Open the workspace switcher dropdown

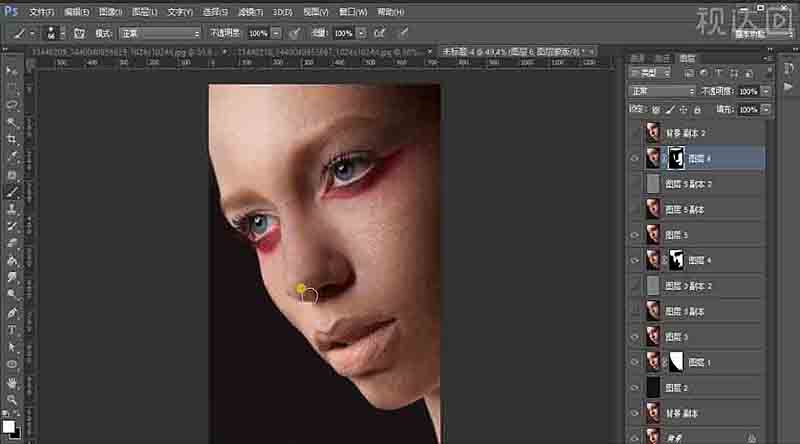(763, 34)
